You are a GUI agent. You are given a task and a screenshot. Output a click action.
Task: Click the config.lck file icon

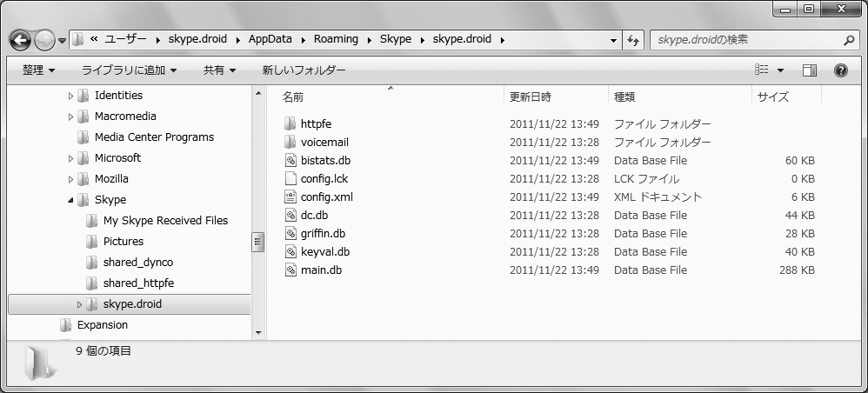tap(290, 179)
